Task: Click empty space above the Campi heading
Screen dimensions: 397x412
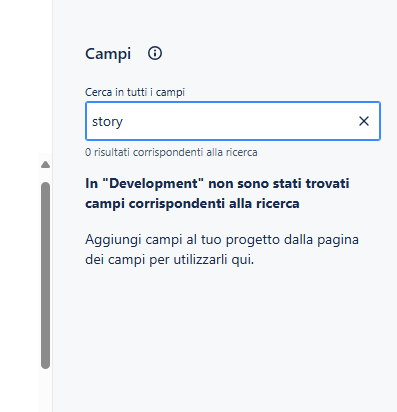Action: tap(223, 20)
